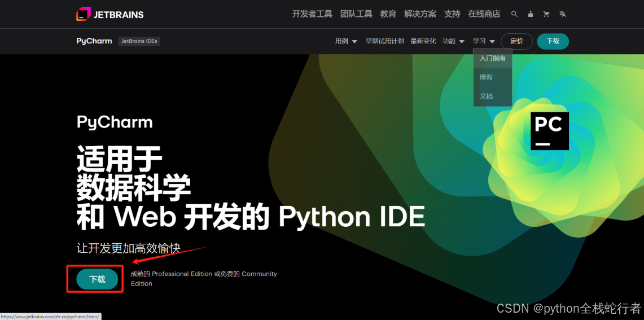Select 文档 from 学习 menu
Viewport: 644px width, 320px height.
[x=492, y=96]
